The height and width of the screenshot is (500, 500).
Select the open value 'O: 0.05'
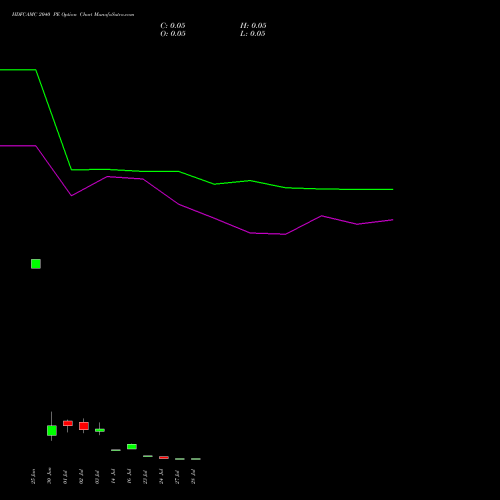[173, 34]
